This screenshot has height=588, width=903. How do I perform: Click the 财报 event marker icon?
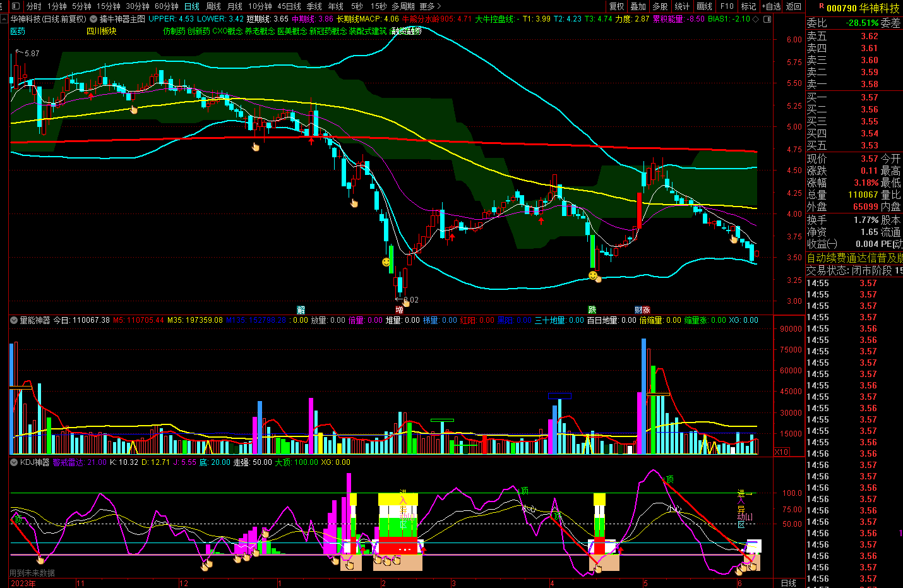[x=642, y=309]
